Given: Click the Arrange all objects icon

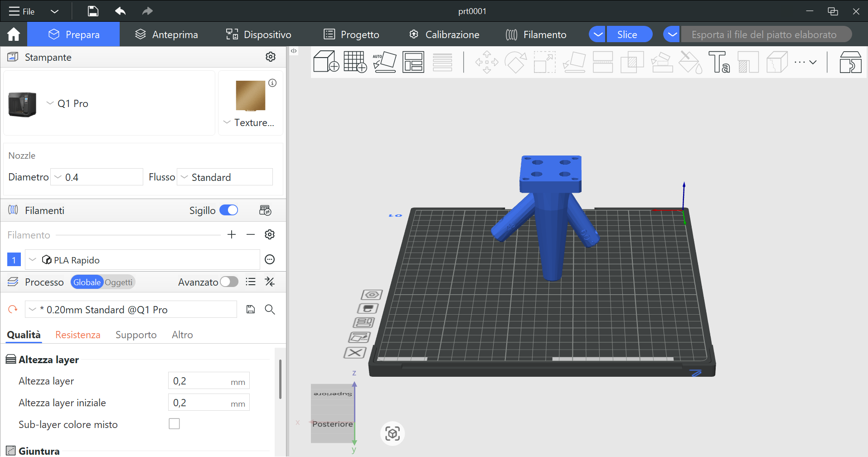Looking at the screenshot, I should [413, 62].
